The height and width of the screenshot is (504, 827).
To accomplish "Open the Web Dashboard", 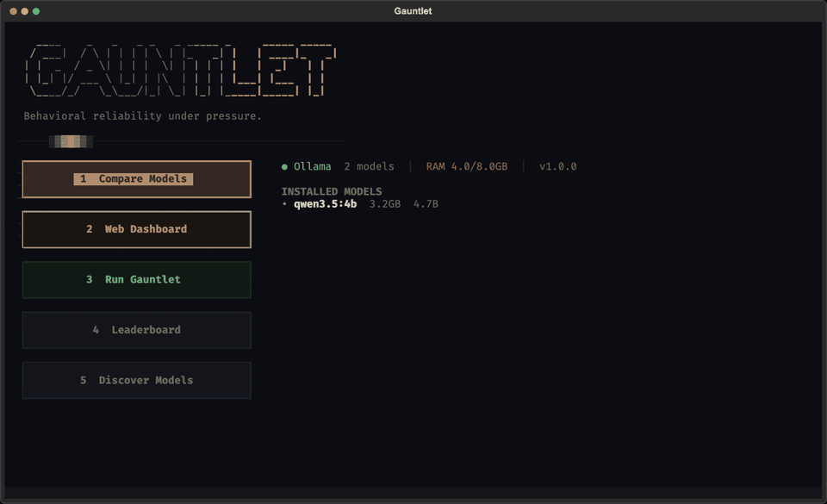I will pos(136,229).
